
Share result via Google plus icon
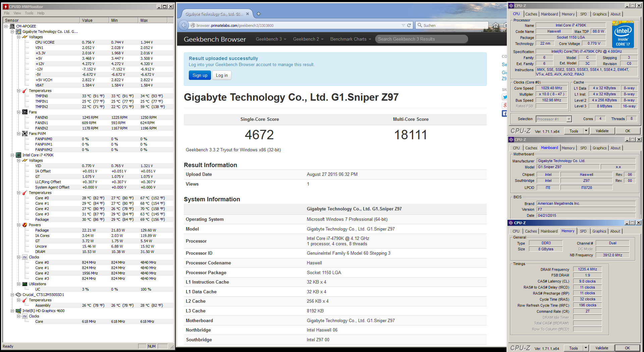504,105
